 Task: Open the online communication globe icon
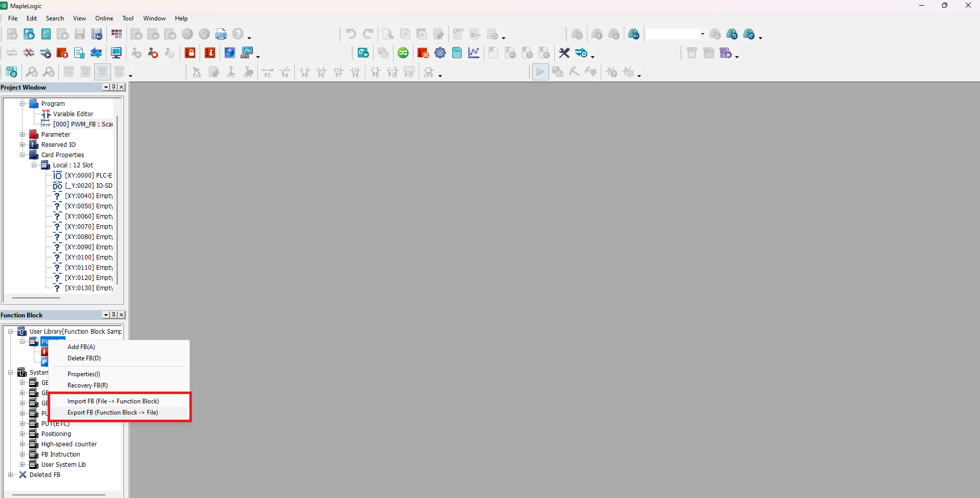(x=229, y=53)
